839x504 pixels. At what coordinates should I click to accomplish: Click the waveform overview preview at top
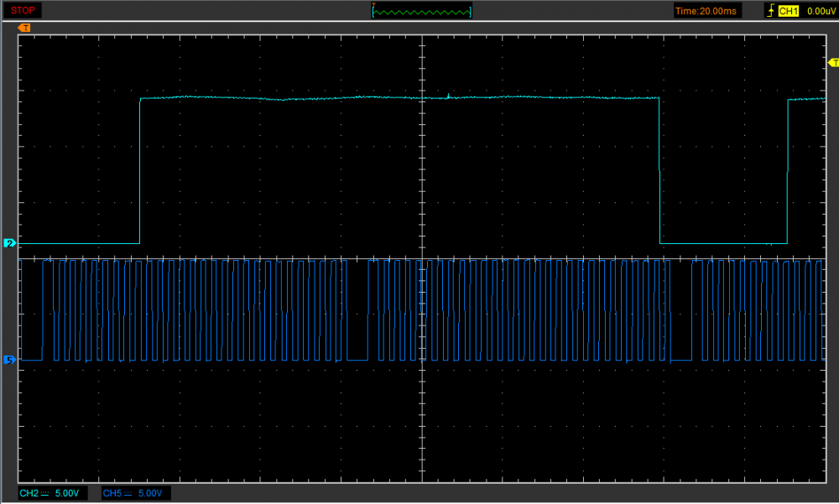pyautogui.click(x=422, y=12)
